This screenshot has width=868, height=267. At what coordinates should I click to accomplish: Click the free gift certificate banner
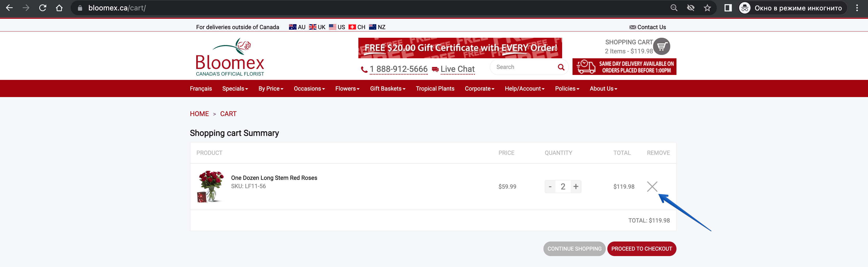click(x=460, y=48)
